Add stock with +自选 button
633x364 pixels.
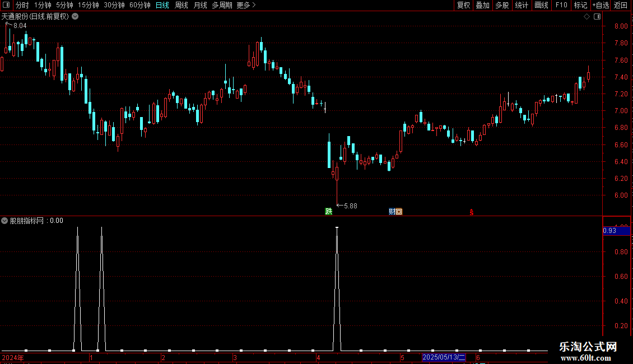pyautogui.click(x=601, y=5)
